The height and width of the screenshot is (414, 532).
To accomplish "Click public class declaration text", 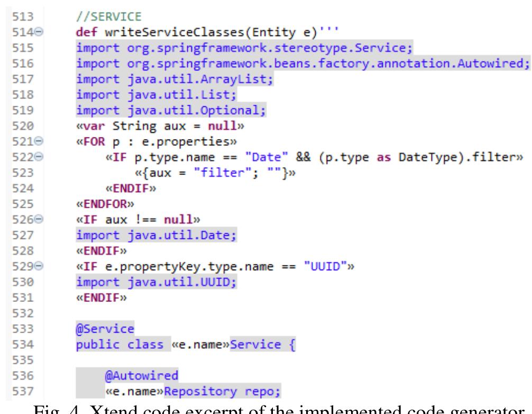I will click(x=120, y=344).
